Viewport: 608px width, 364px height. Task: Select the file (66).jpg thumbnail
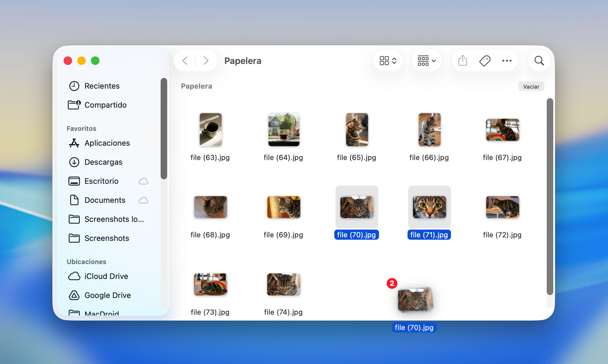click(430, 130)
